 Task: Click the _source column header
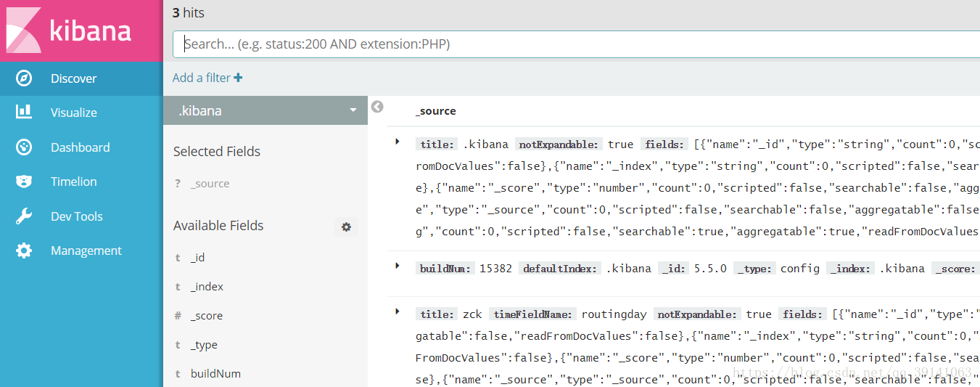(435, 111)
